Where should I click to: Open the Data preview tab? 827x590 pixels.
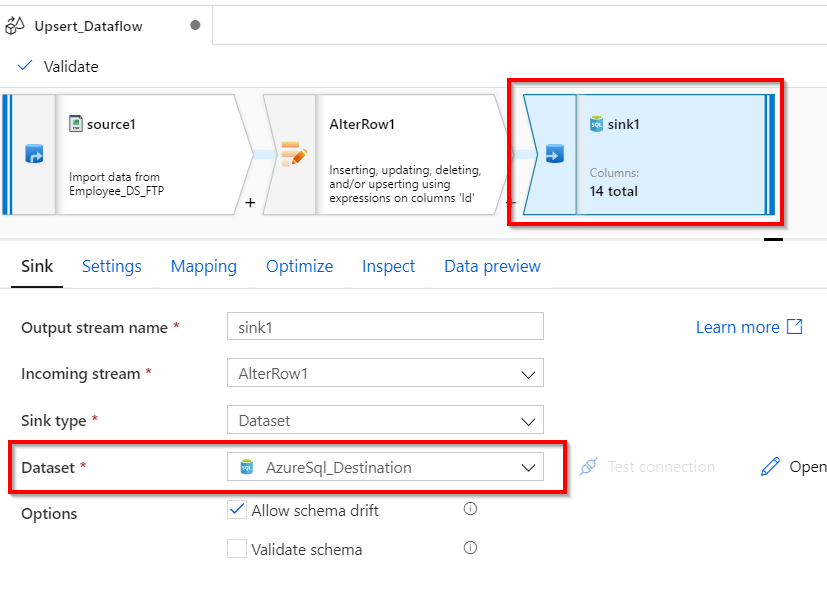click(492, 266)
